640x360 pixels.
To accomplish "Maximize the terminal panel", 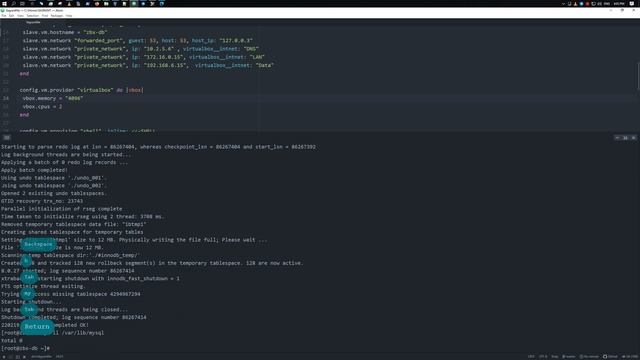I will tap(625, 138).
